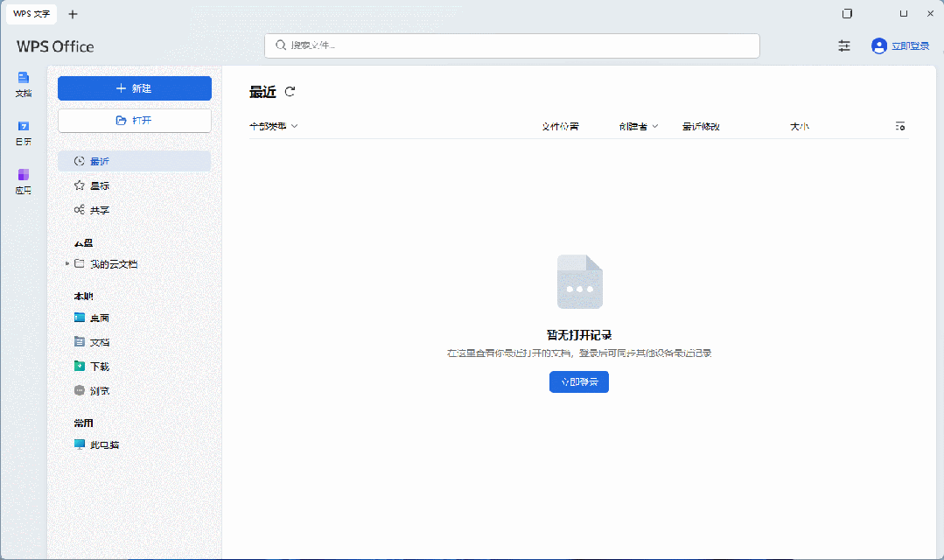Click the window restore icon in title bar
This screenshot has height=560, width=944.
point(847,13)
